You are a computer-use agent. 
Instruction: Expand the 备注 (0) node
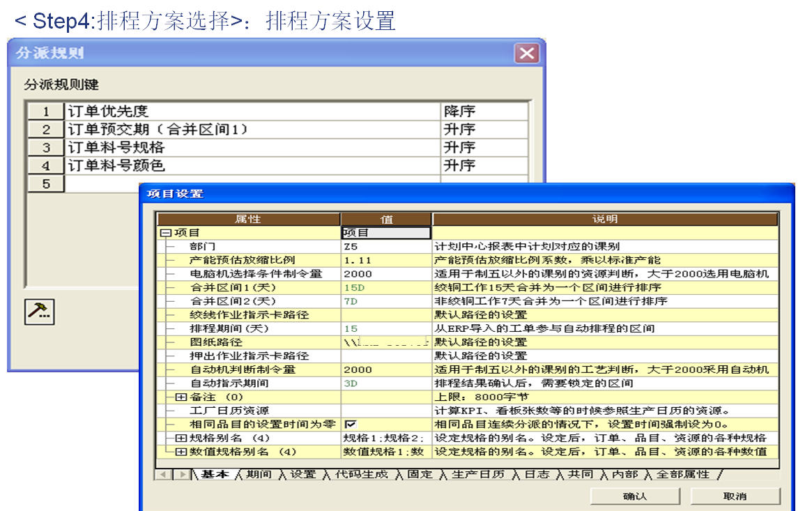[x=181, y=397]
